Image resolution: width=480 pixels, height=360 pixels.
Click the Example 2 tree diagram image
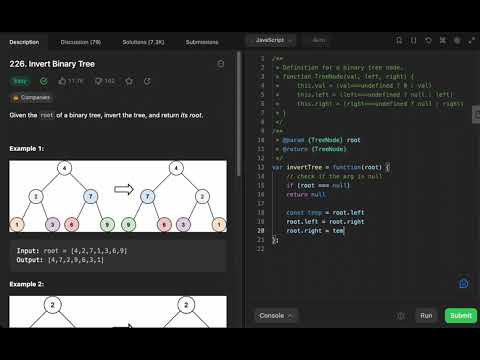tap(118, 312)
